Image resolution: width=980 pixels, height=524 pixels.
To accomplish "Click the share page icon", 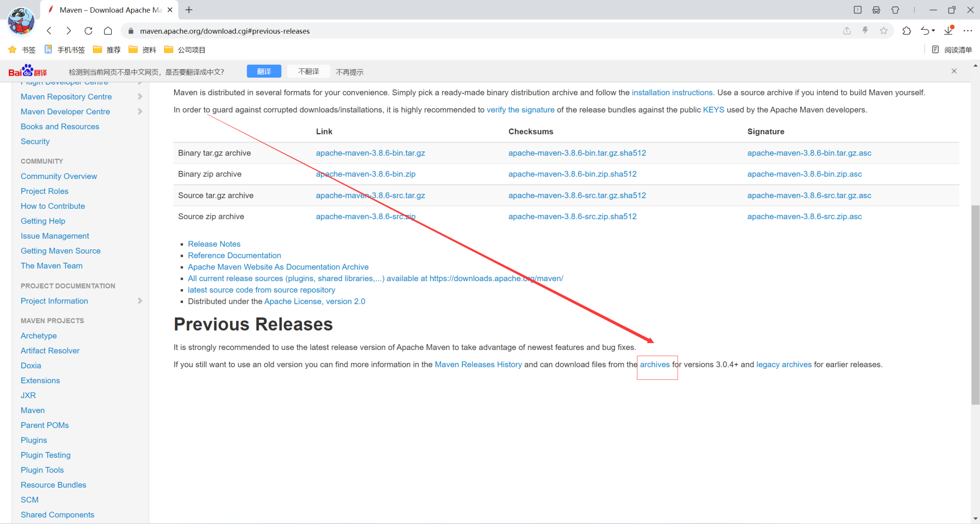I will pyautogui.click(x=847, y=31).
